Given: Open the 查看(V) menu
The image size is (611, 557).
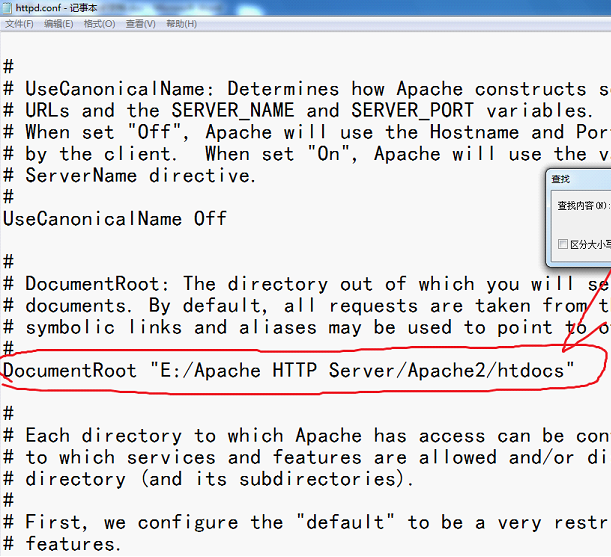Looking at the screenshot, I should coord(141,24).
